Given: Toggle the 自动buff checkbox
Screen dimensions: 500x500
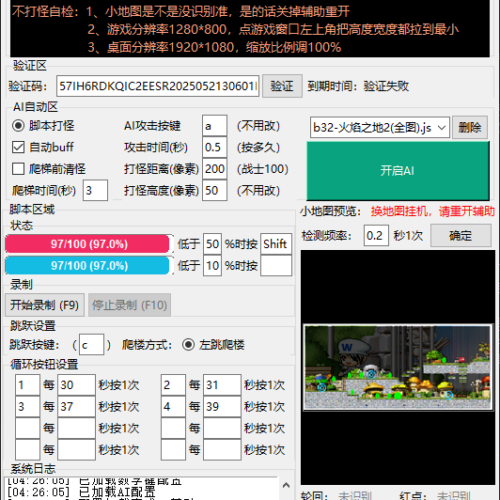Looking at the screenshot, I should click(18, 147).
